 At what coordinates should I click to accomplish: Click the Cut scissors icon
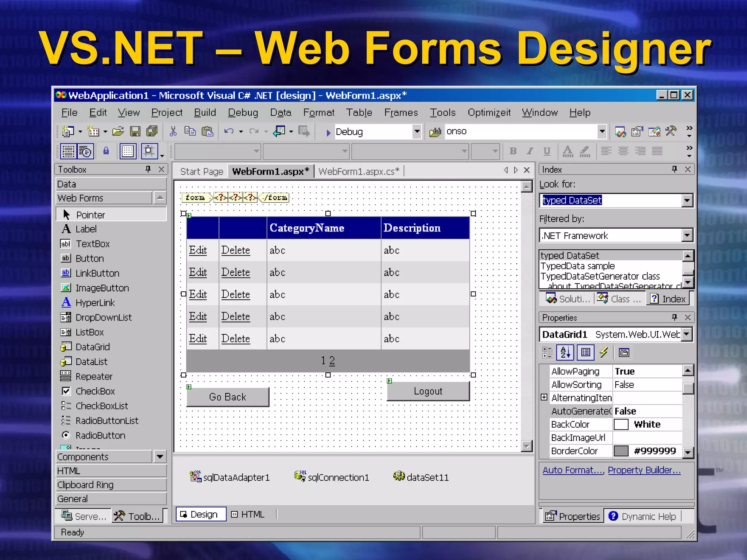[173, 132]
